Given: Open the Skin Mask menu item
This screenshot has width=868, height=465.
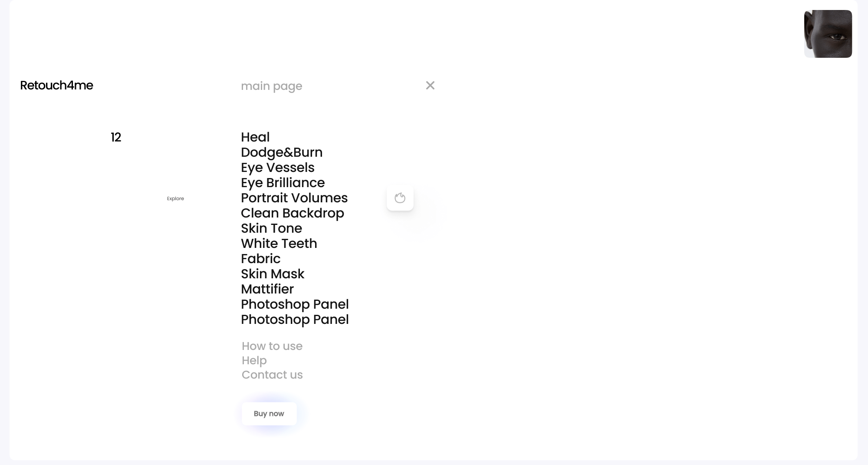Looking at the screenshot, I should tap(273, 274).
